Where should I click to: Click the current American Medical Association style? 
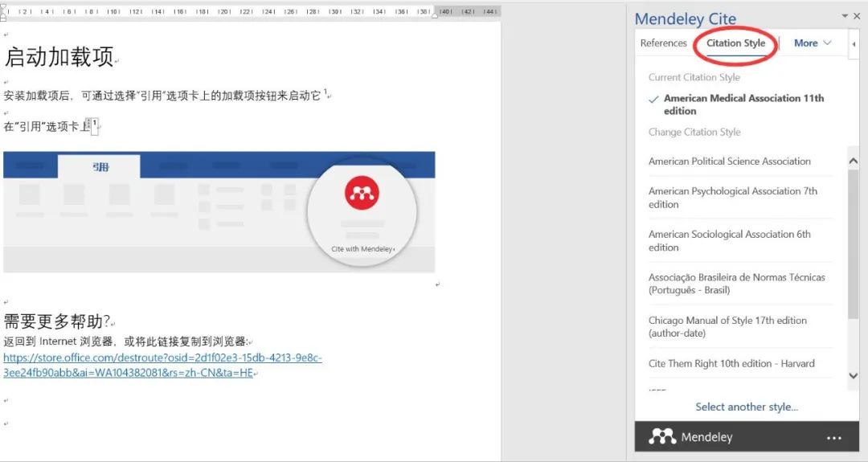click(x=743, y=104)
